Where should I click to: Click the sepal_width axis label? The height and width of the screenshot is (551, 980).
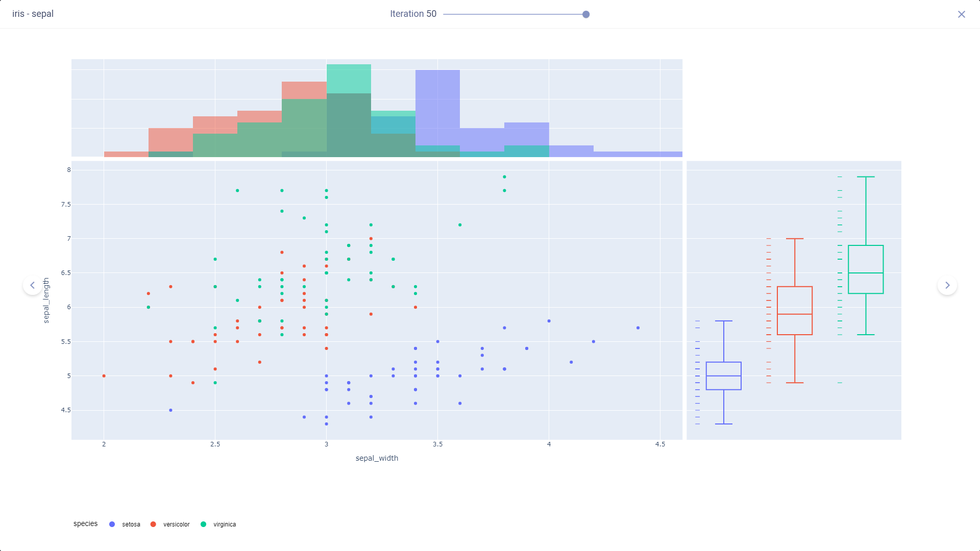pos(377,458)
